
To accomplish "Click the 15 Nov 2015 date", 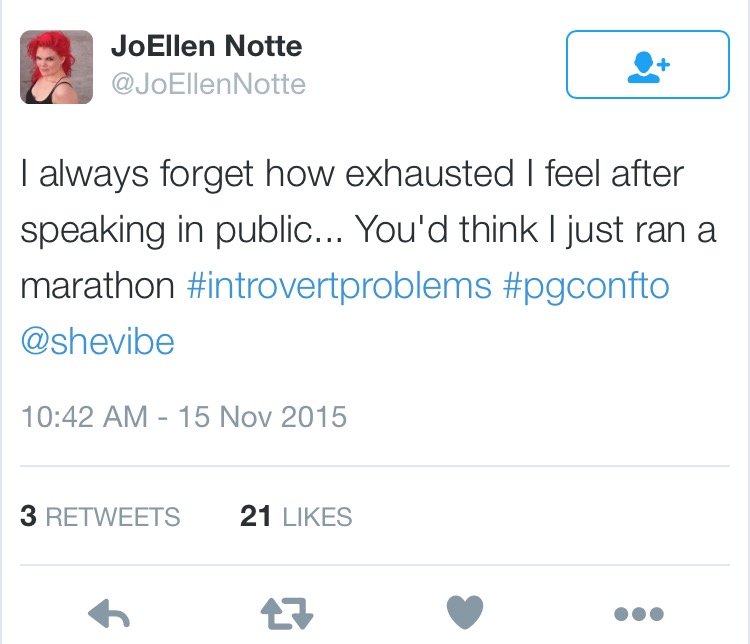I will point(263,417).
